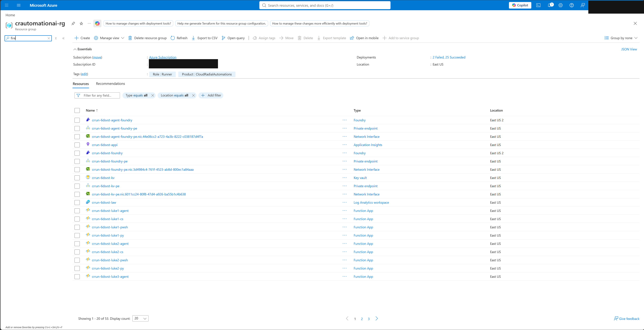Click the left menu search field

click(28, 38)
